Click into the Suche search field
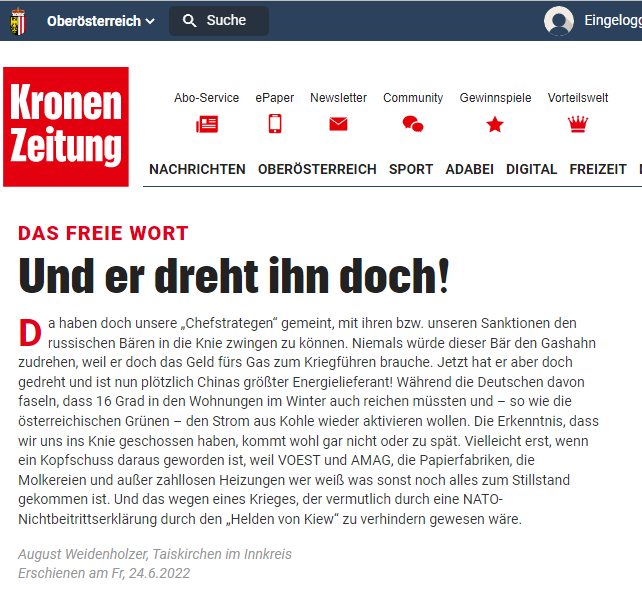 click(x=219, y=21)
